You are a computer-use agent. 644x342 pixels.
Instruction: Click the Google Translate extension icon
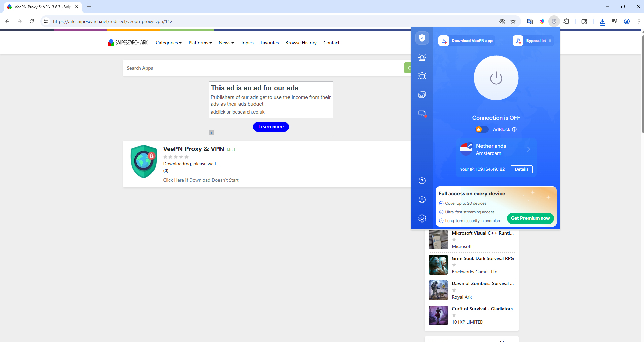pos(530,21)
